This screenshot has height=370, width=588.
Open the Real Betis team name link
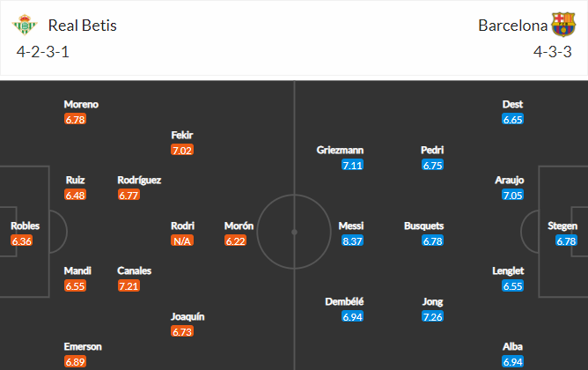[x=83, y=26]
